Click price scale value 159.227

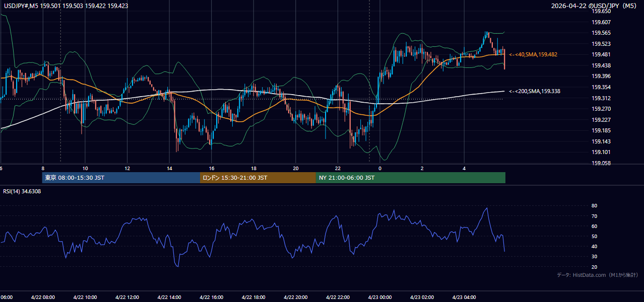(x=601, y=120)
